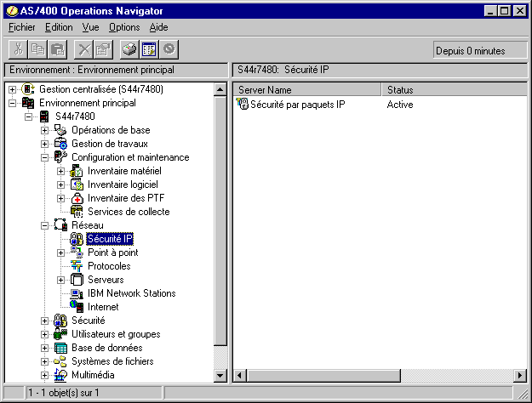The image size is (532, 403).
Task: Expand the Base de données node
Action: coord(44,348)
